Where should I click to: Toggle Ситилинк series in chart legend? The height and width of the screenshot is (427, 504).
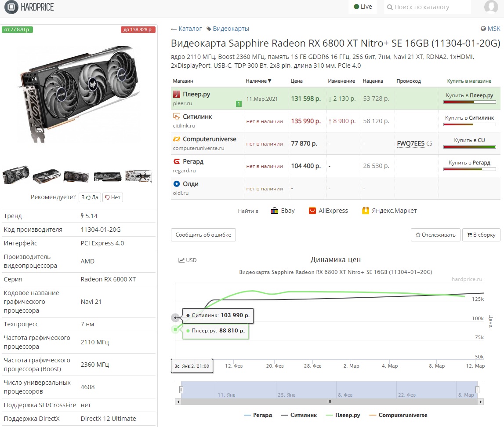click(x=299, y=415)
